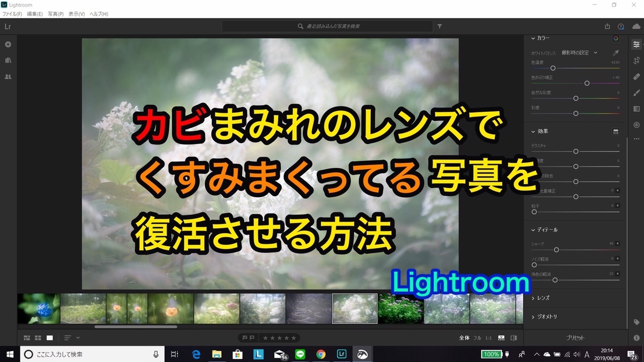Set zoom to 全体 fit
The height and width of the screenshot is (362, 644).
pos(464,338)
